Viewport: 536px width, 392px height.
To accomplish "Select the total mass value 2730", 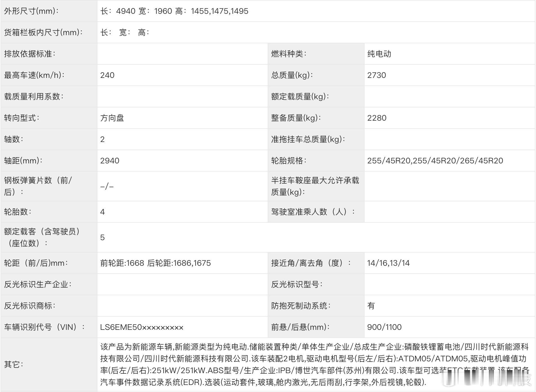I will tap(377, 75).
